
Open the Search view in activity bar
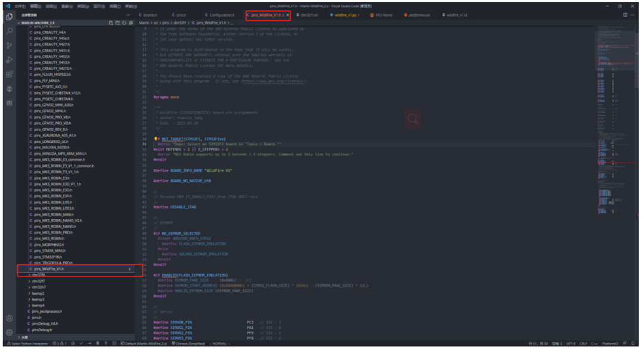pos(10,31)
